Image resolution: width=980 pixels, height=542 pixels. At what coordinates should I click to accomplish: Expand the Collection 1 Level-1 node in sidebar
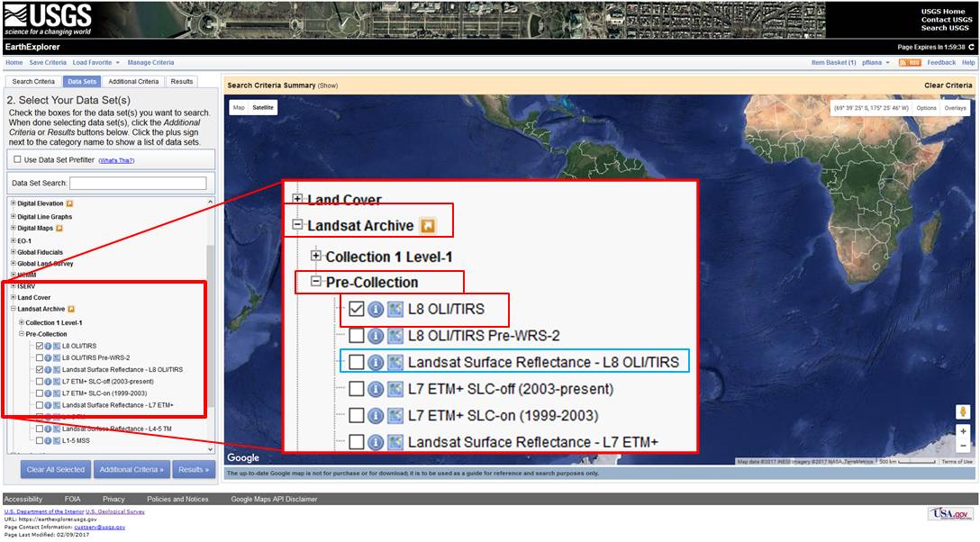tap(22, 322)
